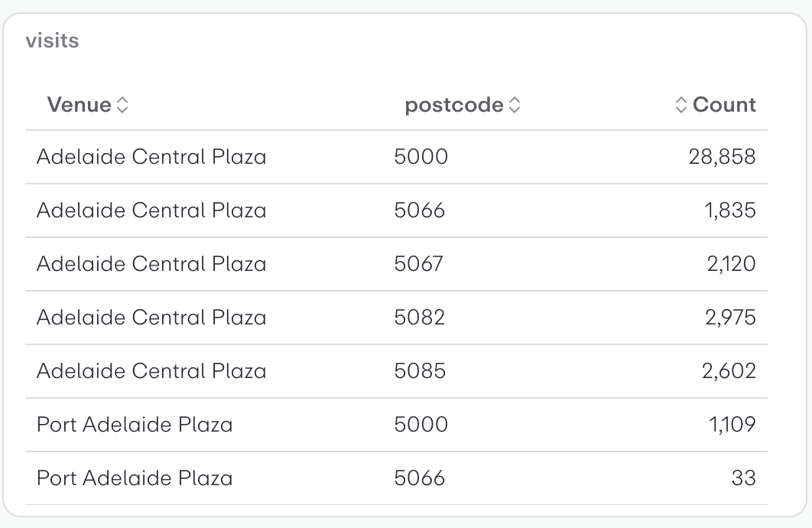Click the 5085 postcode cell

[420, 371]
